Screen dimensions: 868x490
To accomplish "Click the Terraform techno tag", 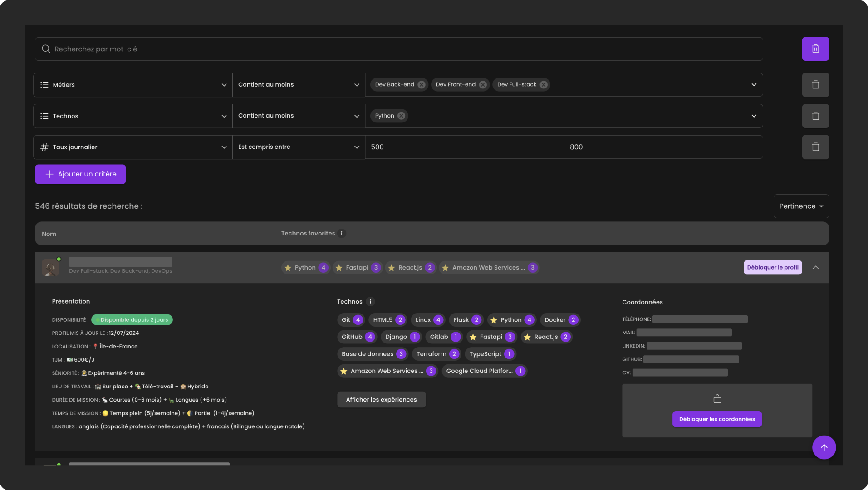I will pos(437,354).
